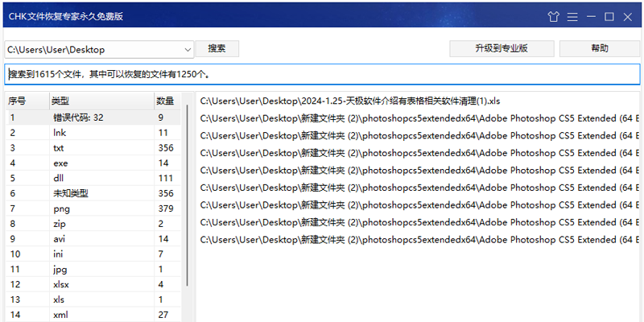The image size is (644, 322).
Task: Click count 4 in xlsx row
Action: [x=160, y=284]
